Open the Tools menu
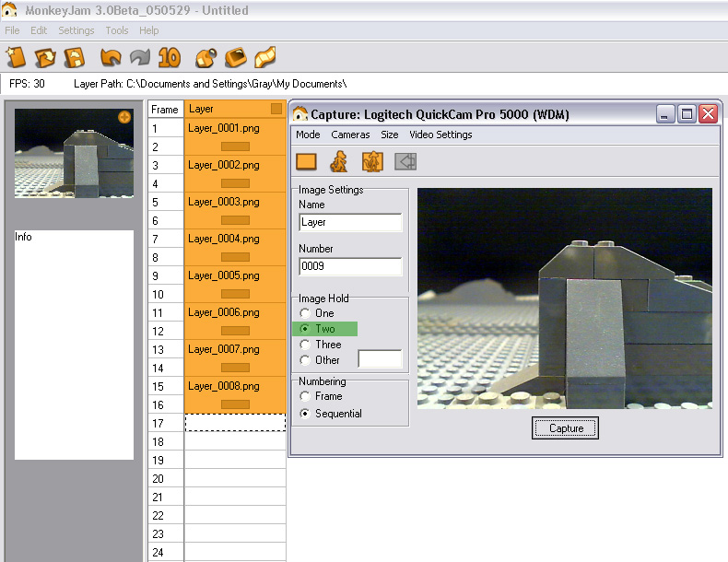Image resolution: width=728 pixels, height=562 pixels. tap(117, 30)
